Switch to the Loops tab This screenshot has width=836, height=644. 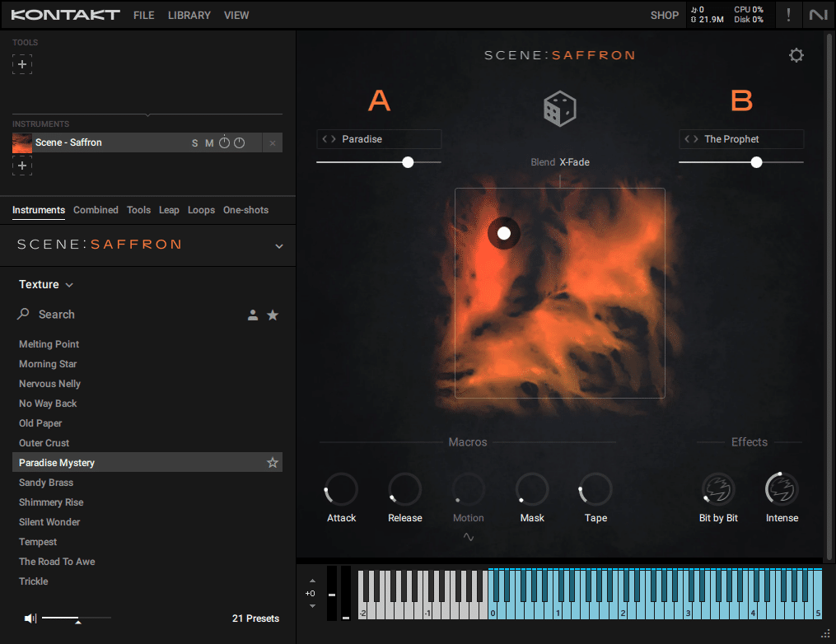pos(201,210)
